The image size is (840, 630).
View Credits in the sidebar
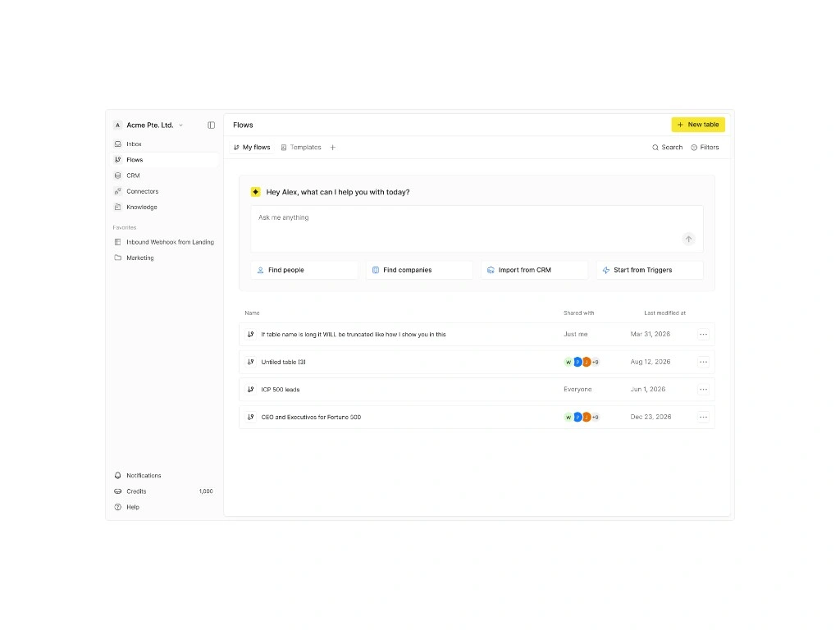(164, 491)
